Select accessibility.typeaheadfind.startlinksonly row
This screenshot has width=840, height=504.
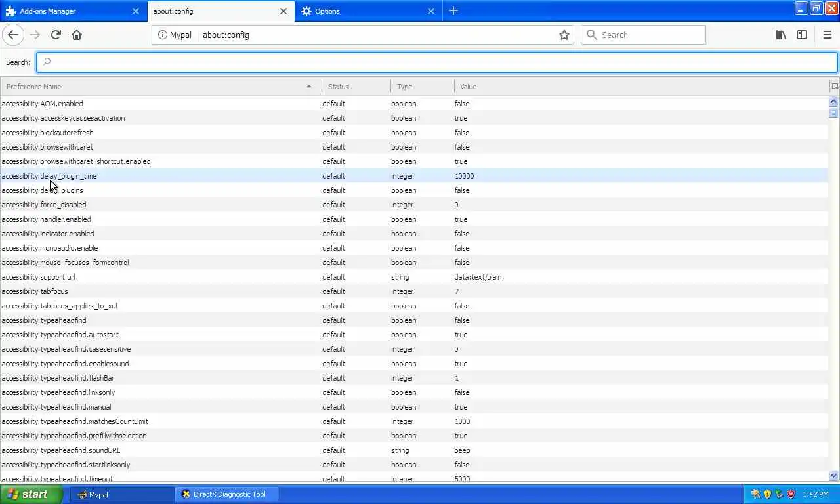tap(414, 465)
